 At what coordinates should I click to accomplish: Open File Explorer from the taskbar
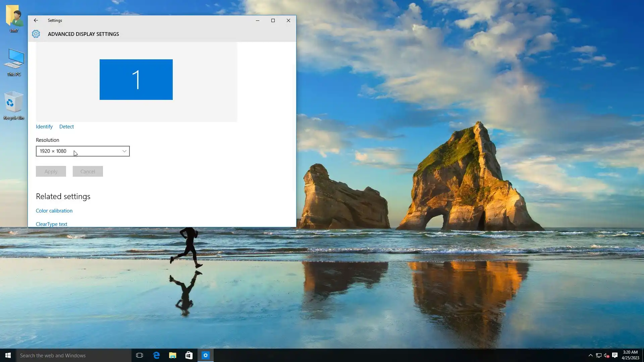pyautogui.click(x=173, y=355)
